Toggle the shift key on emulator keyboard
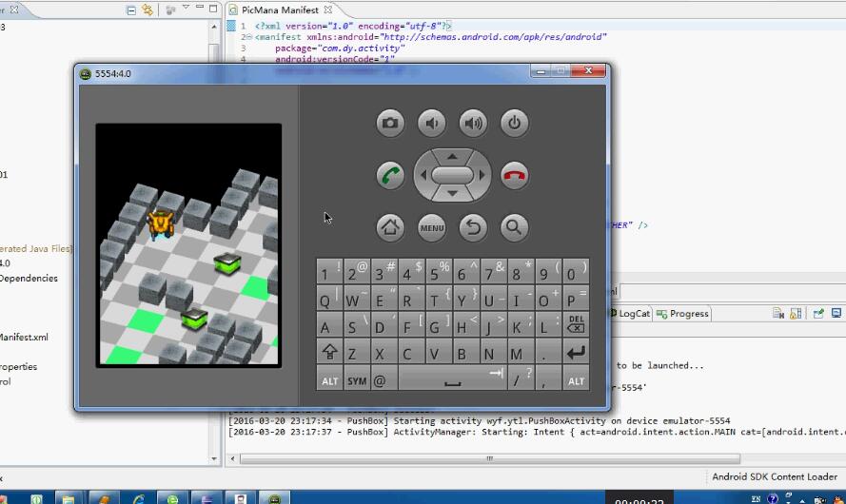This screenshot has width=846, height=504. click(x=329, y=353)
